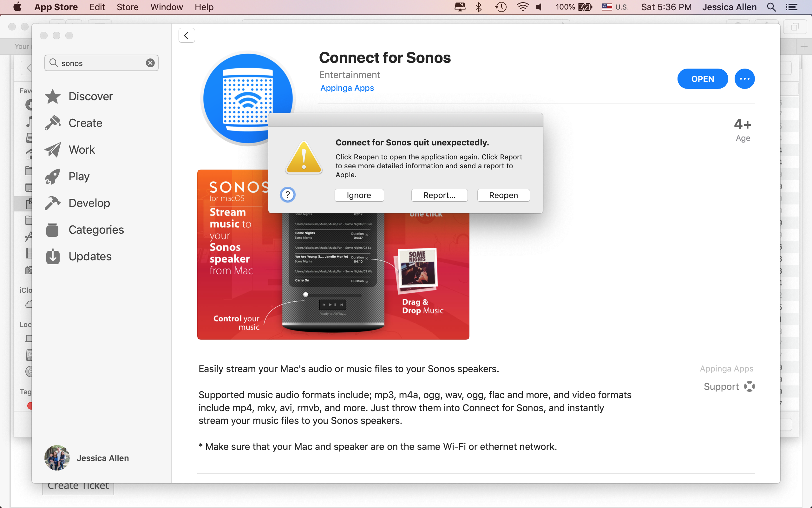Click the Work sidebar label

click(x=82, y=150)
